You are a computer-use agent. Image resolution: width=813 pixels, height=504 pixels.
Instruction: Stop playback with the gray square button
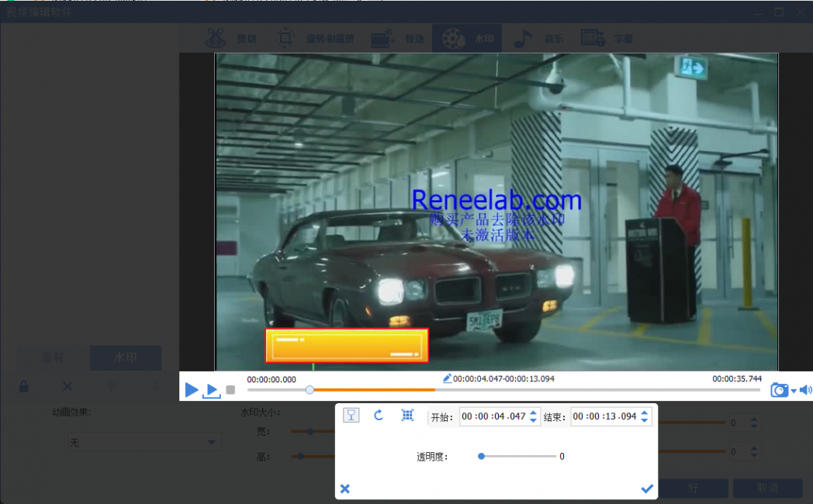coord(230,389)
